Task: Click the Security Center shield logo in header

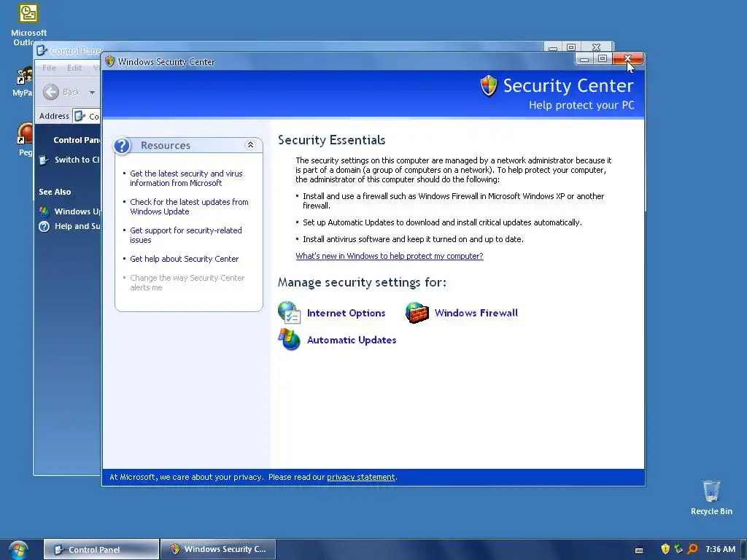Action: tap(488, 86)
